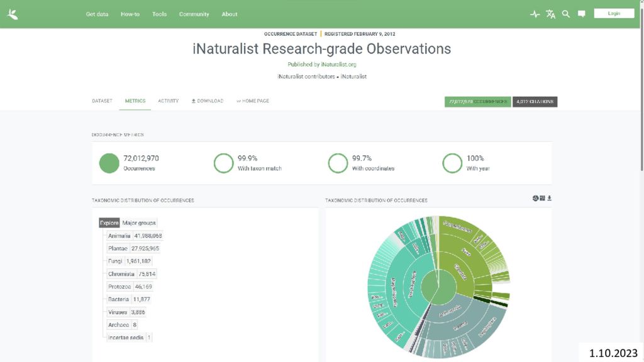This screenshot has width=644, height=362.
Task: Click the search magnifier icon
Action: [x=566, y=14]
